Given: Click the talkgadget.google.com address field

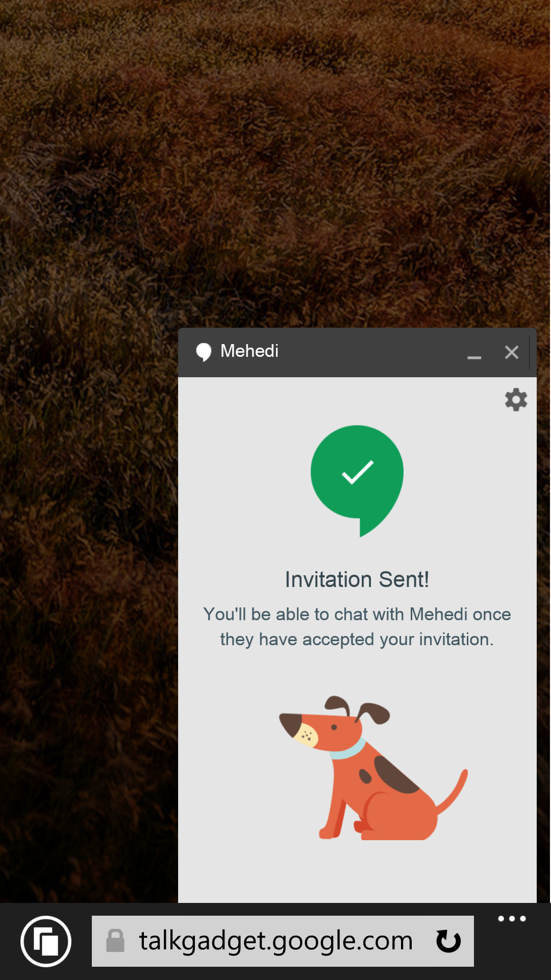Looking at the screenshot, I should [283, 941].
